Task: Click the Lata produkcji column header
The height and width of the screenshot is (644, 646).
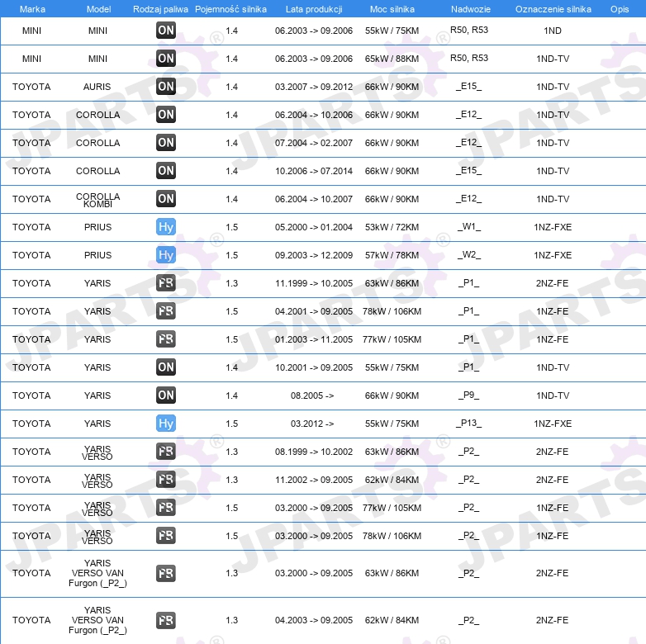Action: [x=314, y=9]
